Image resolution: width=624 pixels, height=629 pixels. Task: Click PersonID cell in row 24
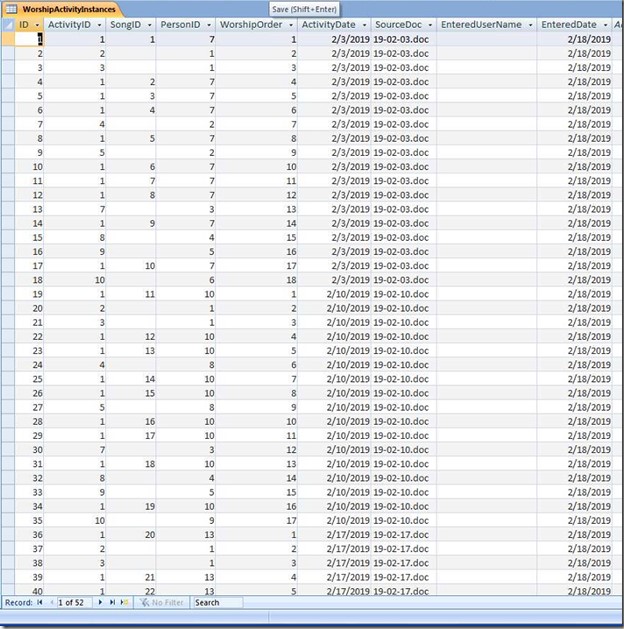(x=186, y=365)
